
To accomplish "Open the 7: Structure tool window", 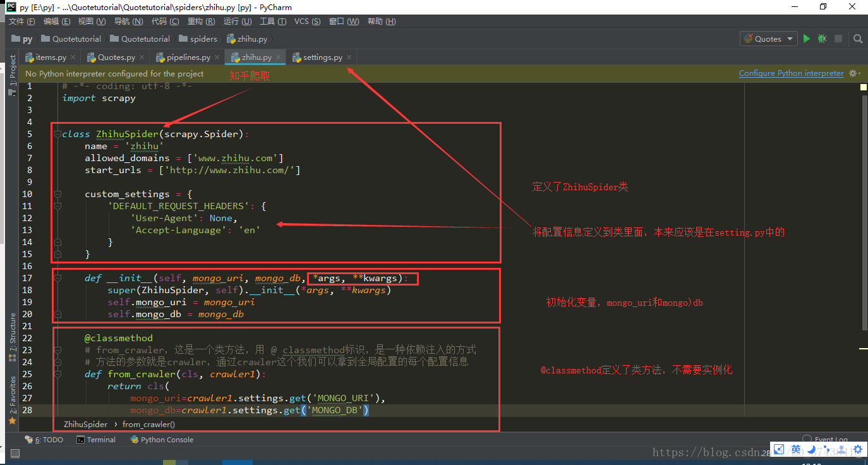I will pyautogui.click(x=12, y=337).
